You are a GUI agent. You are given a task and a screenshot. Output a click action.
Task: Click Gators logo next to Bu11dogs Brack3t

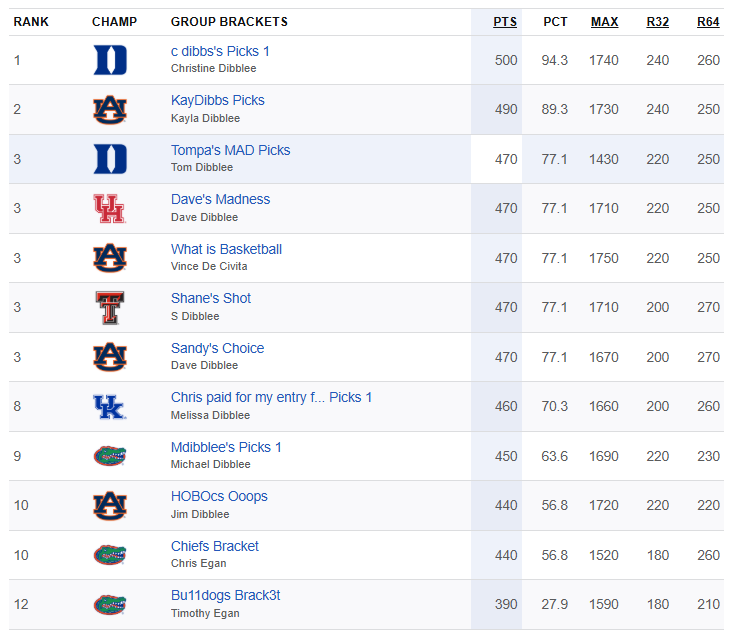pyautogui.click(x=110, y=604)
